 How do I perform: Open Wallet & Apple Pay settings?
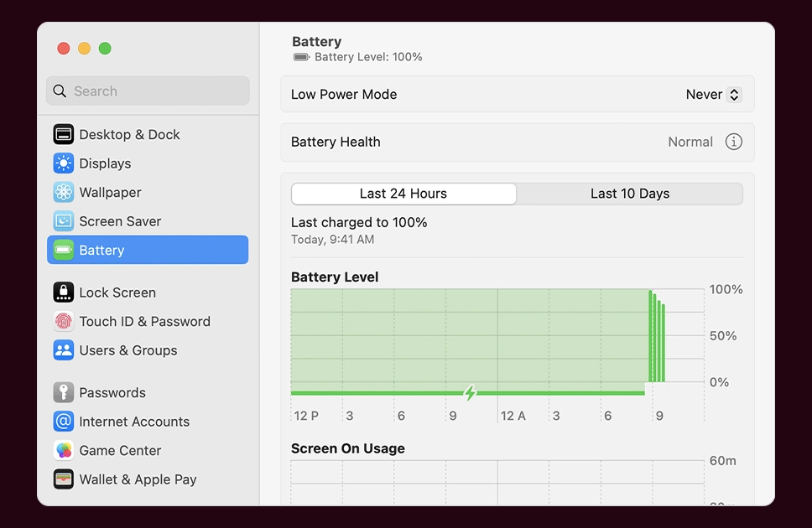(148, 479)
